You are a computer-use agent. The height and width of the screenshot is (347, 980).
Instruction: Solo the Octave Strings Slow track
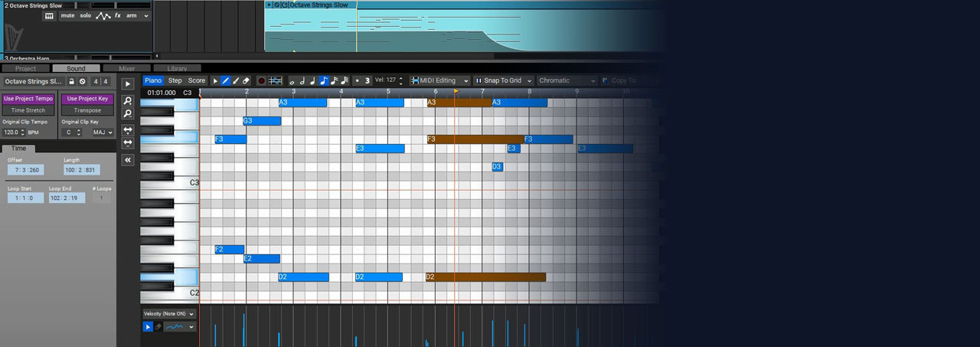pyautogui.click(x=86, y=15)
